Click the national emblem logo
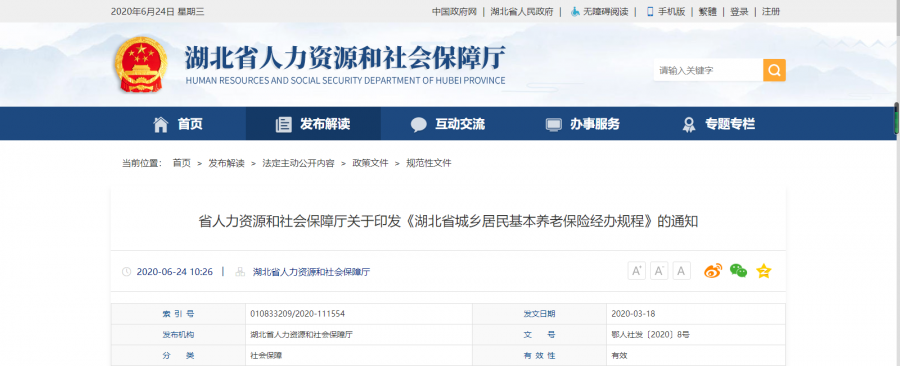 coord(141,64)
